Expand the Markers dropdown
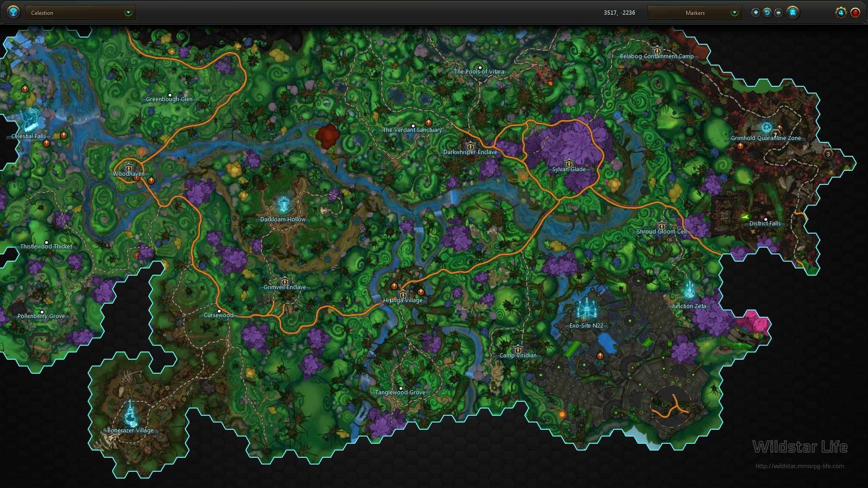868x488 pixels. click(x=695, y=13)
